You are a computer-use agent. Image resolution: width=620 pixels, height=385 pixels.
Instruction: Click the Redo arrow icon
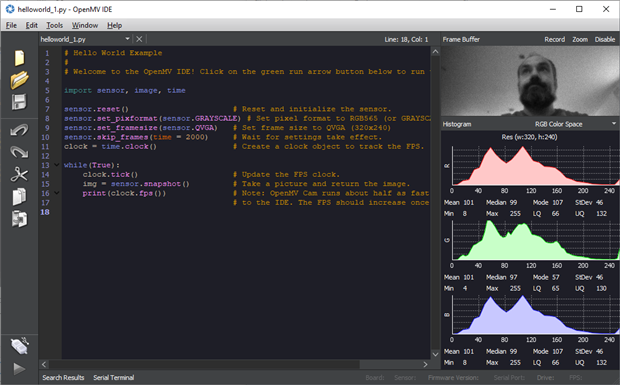pos(19,152)
